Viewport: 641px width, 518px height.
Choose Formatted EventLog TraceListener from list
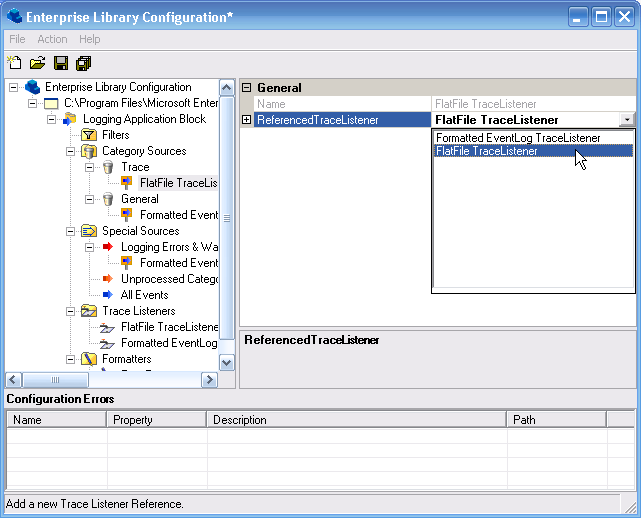518,138
